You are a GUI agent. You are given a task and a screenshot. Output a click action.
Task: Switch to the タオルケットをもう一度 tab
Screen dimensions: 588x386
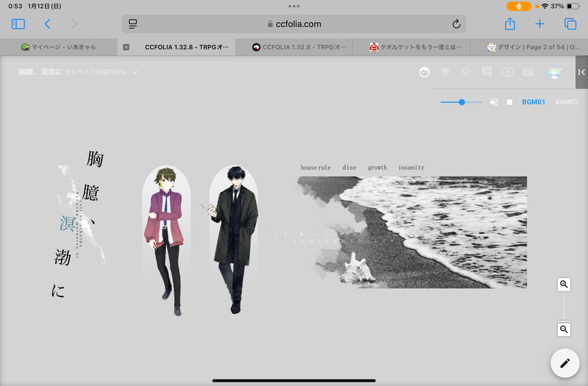pos(412,47)
